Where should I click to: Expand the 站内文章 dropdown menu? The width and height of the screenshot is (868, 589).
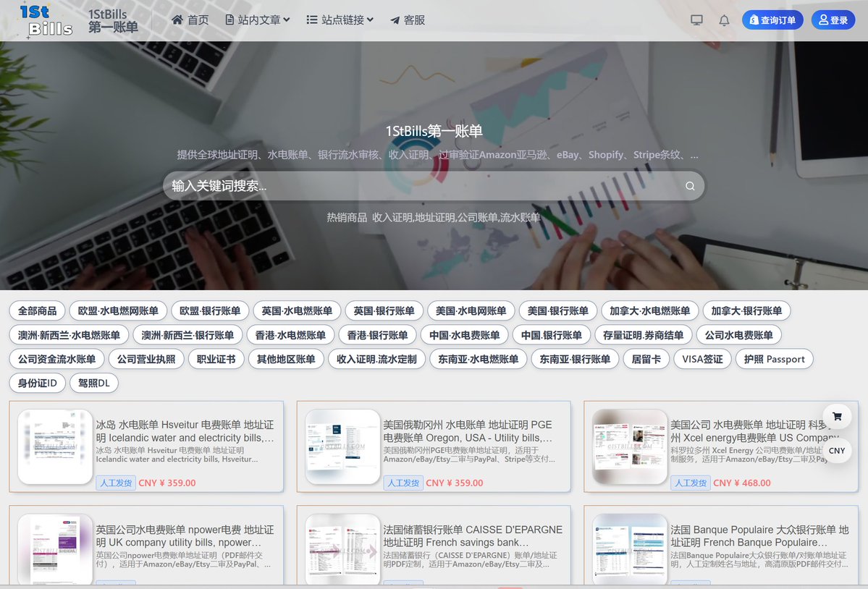[x=258, y=20]
